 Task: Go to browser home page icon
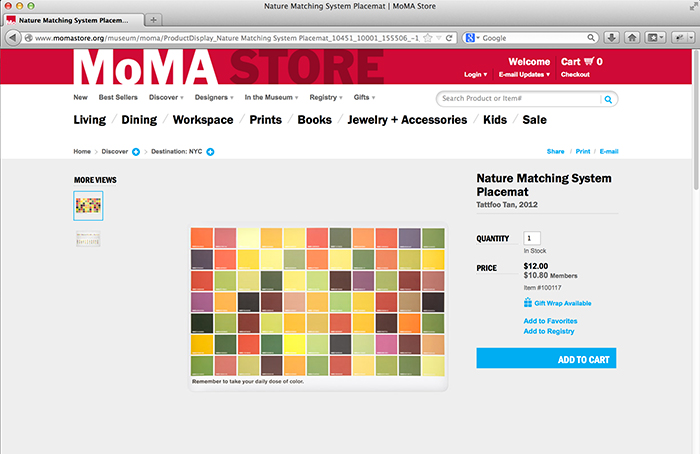tap(633, 37)
